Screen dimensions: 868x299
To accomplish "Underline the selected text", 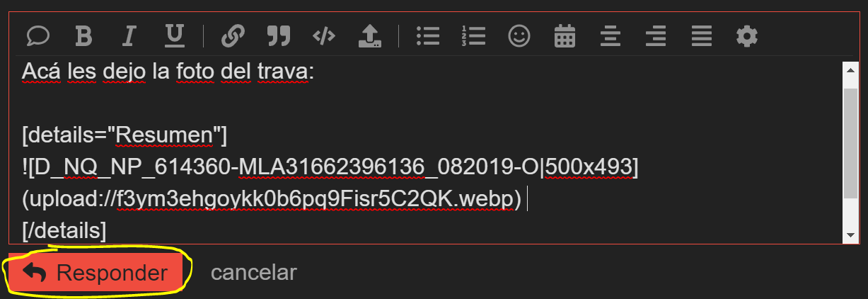I will (174, 35).
